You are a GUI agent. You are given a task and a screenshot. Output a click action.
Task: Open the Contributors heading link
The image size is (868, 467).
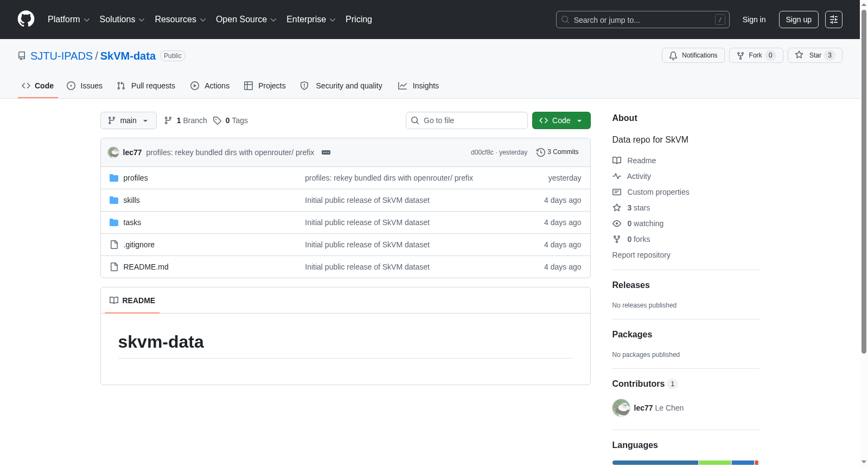coord(645,384)
